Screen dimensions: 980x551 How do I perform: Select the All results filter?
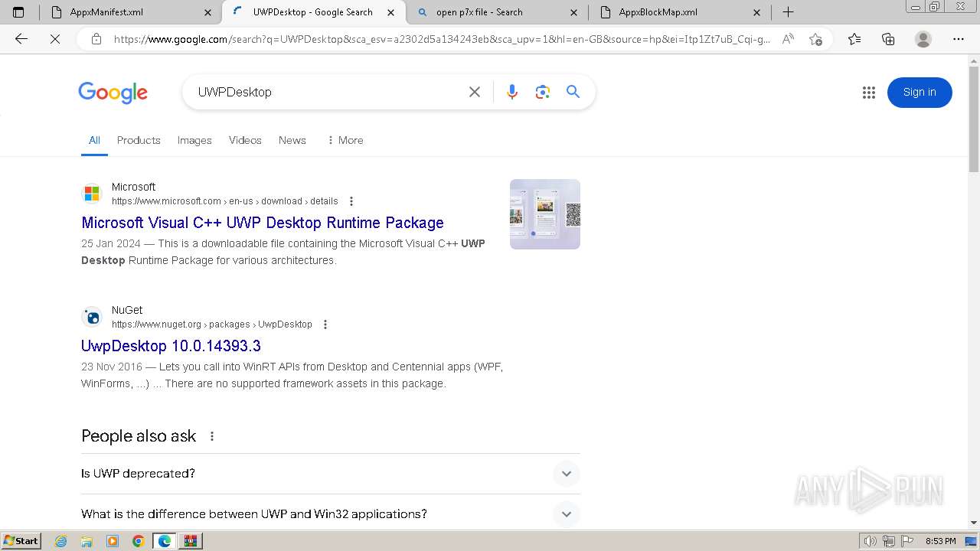point(94,141)
